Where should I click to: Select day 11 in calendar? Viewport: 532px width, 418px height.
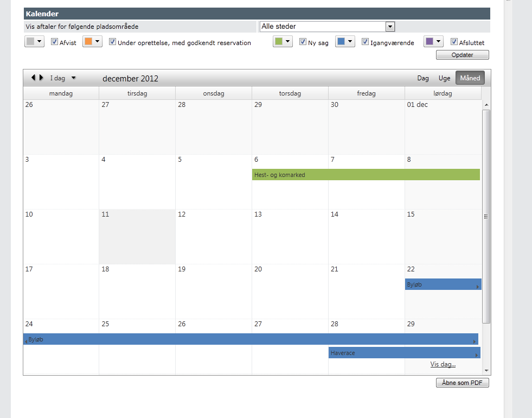point(137,237)
